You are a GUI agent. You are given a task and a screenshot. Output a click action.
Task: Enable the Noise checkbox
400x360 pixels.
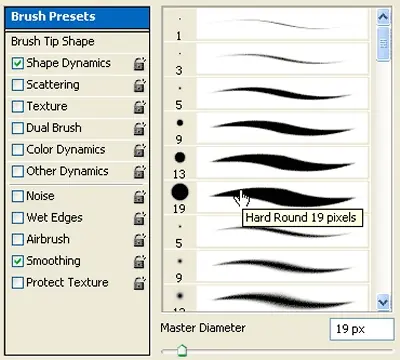[x=18, y=196]
